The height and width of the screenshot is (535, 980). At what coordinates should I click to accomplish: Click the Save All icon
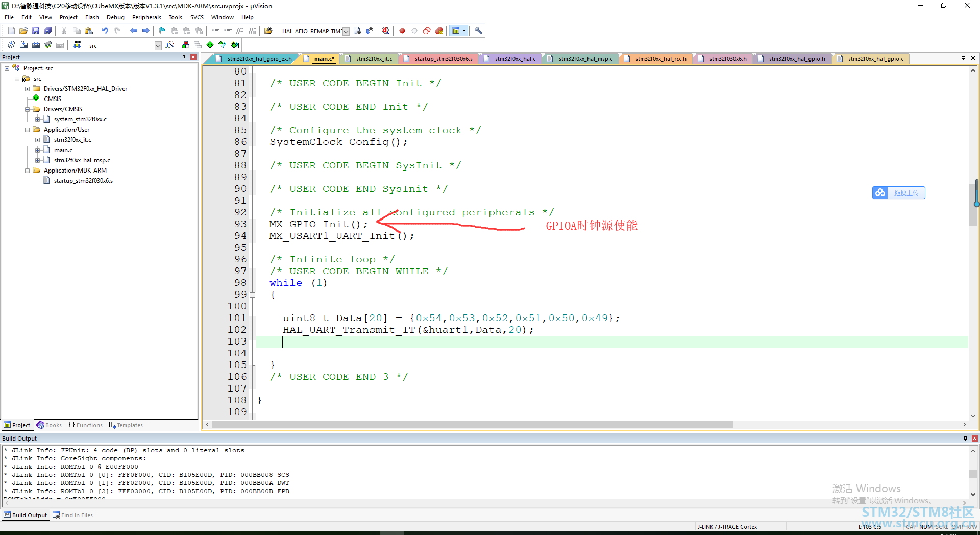(x=48, y=31)
